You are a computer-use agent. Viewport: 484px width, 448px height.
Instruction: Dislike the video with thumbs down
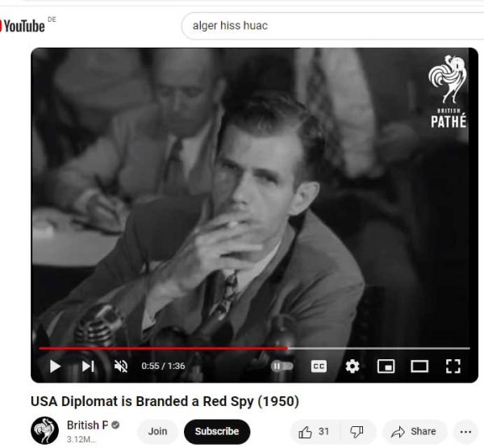tap(357, 432)
